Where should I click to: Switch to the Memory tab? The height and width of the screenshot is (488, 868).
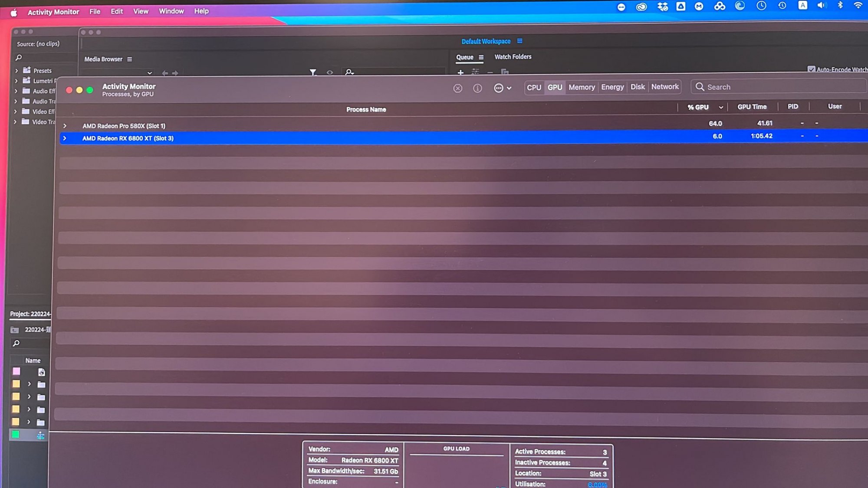582,87
